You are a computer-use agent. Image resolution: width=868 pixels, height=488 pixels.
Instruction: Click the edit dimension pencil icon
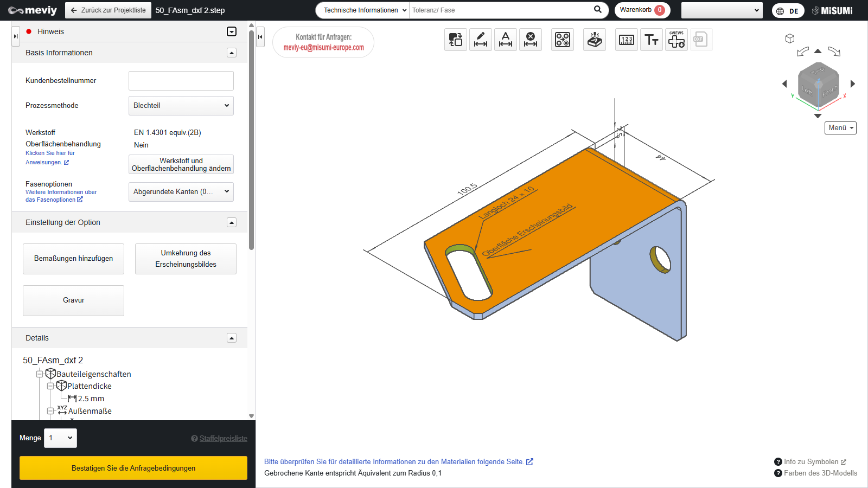[x=481, y=40]
